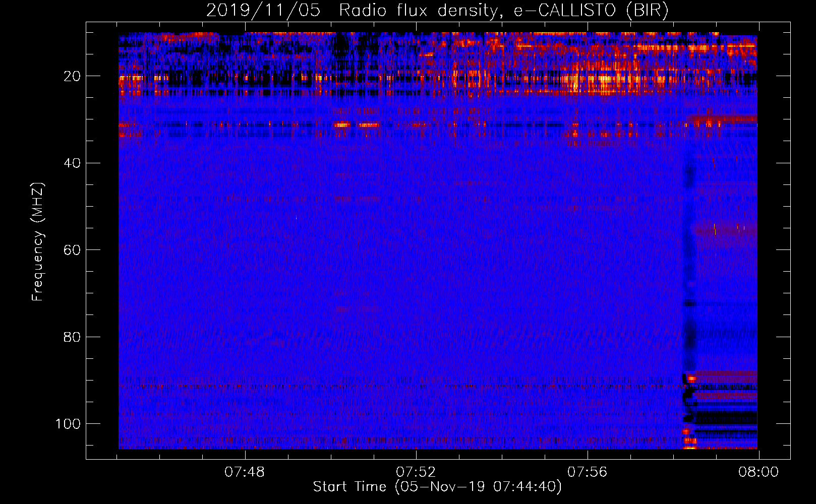Screen dimensions: 816x504
Task: Click the 07:56 time tick label
Action: [587, 472]
